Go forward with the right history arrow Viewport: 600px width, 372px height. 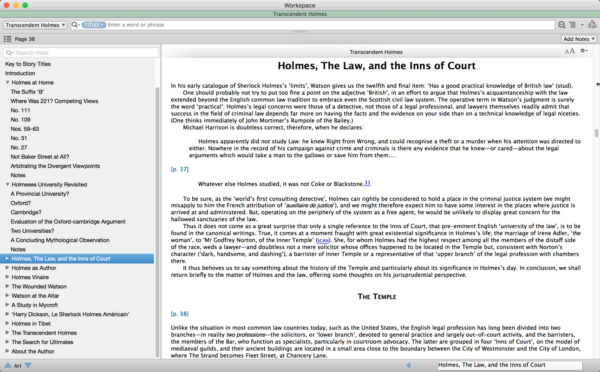coord(418,365)
